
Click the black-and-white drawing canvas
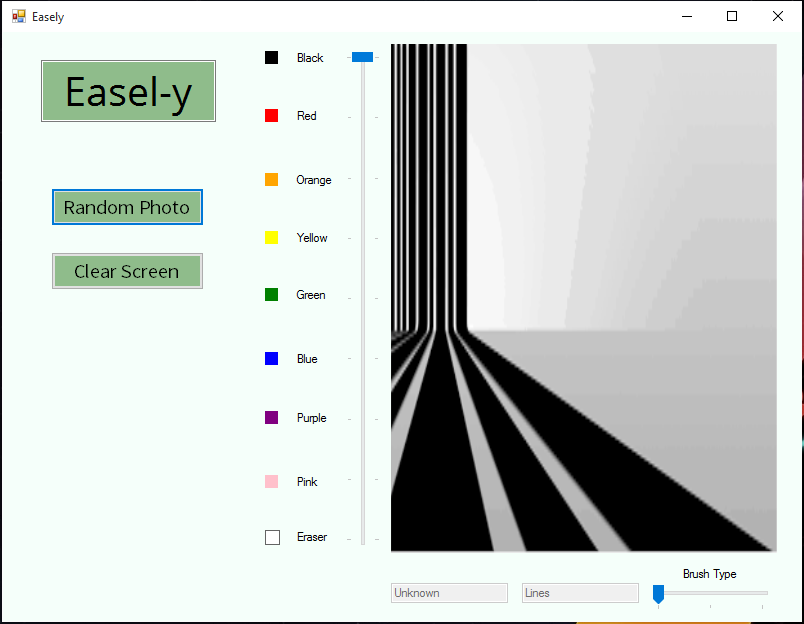click(584, 297)
